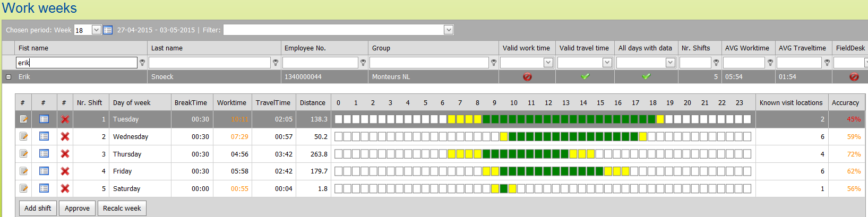Screen dimensions: 868x217
Task: Delete the Thursday shift with red X
Action: [x=65, y=154]
